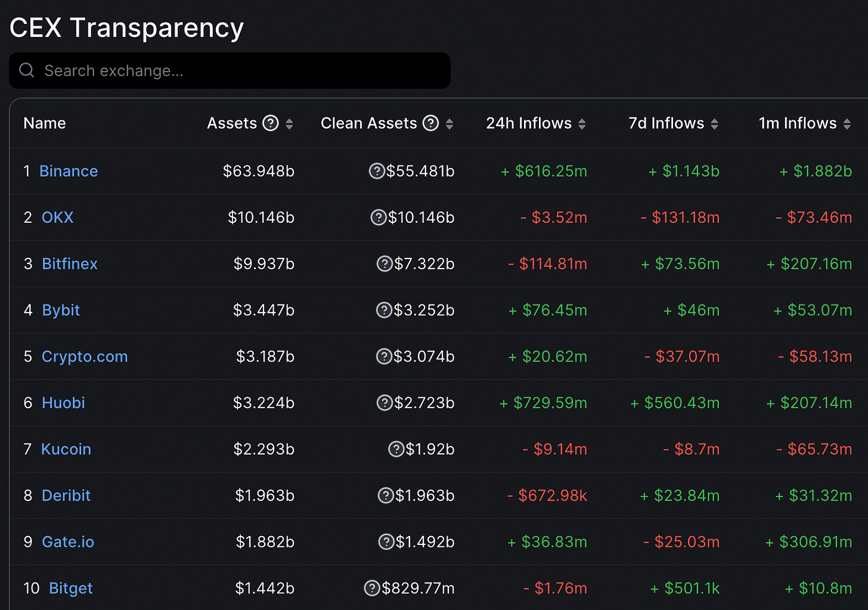Select Crypto.com 1m inflow - $58.13m

815,357
